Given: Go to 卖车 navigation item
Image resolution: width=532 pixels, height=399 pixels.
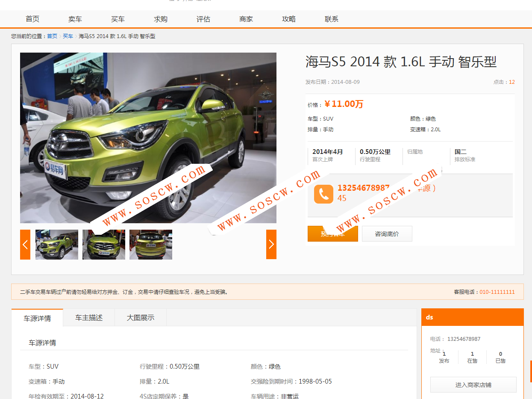Looking at the screenshot, I should (x=75, y=19).
